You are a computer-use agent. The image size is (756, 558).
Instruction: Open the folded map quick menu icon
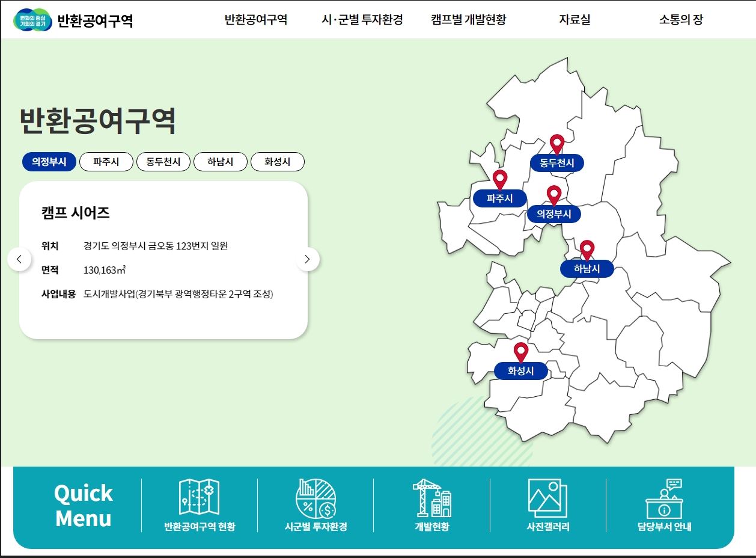click(x=200, y=497)
